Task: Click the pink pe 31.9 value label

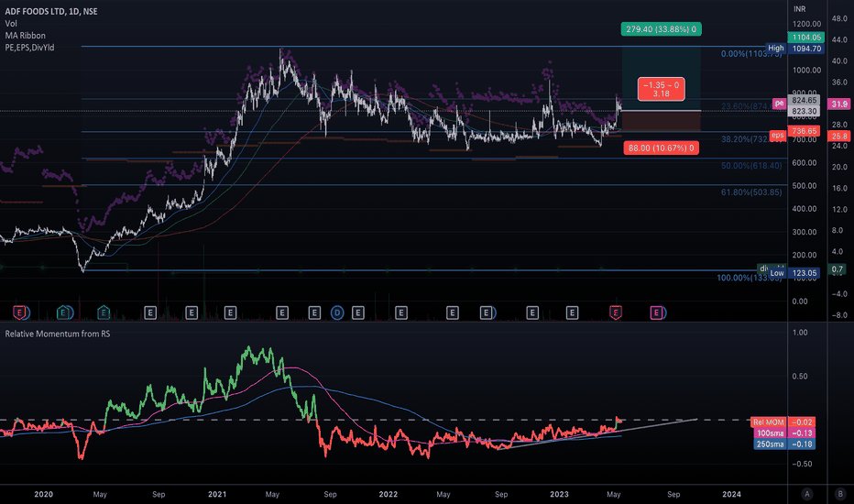Action: [838, 104]
